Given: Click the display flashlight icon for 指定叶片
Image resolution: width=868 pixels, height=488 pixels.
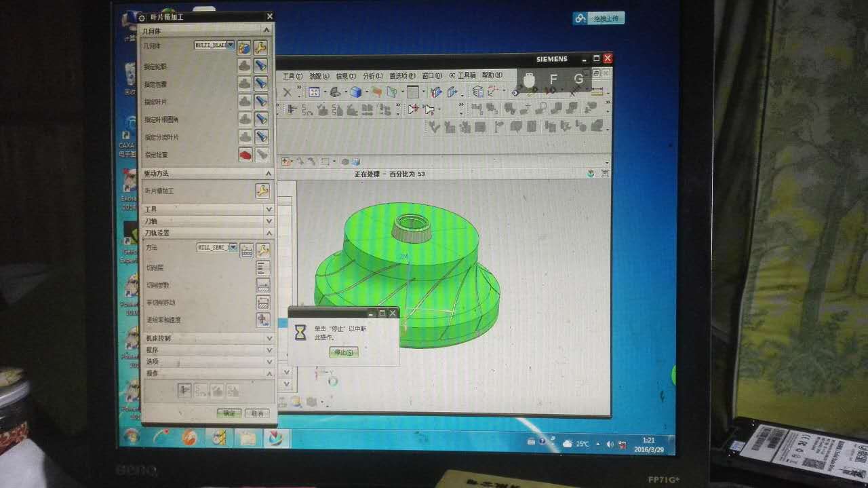Looking at the screenshot, I should point(261,102).
